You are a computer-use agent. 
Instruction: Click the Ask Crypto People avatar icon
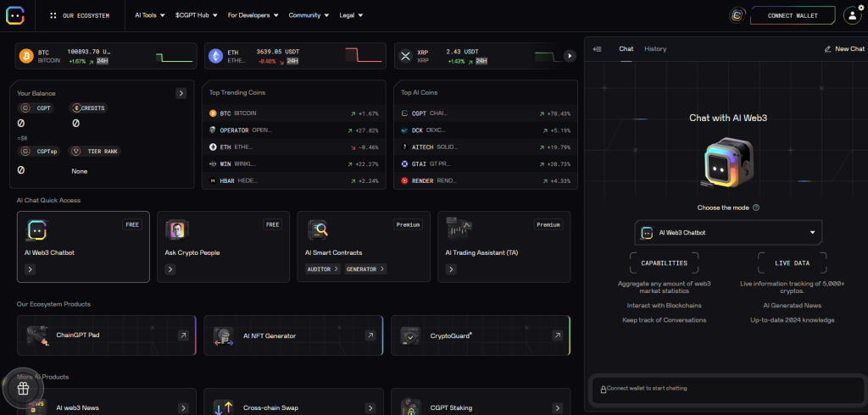176,230
